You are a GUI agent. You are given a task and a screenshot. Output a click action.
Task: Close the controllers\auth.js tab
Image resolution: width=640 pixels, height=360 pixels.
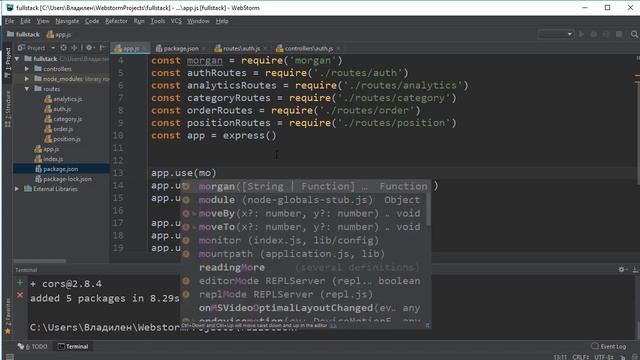338,49
